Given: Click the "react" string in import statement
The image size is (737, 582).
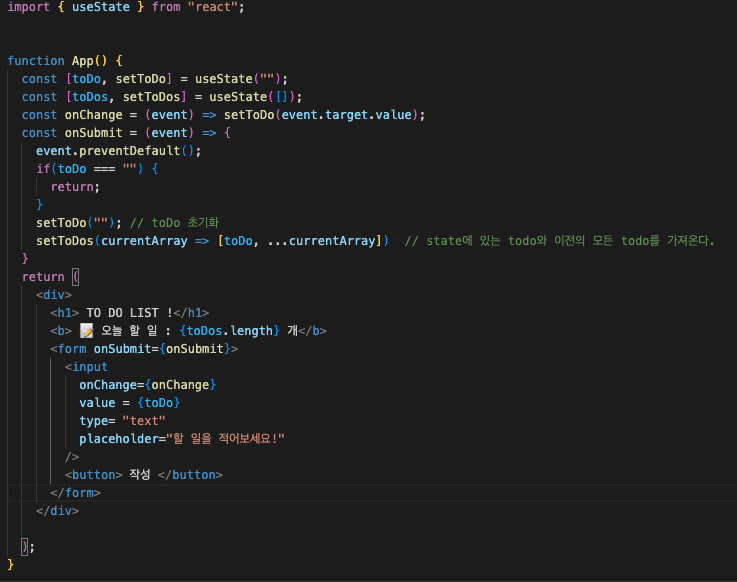Looking at the screenshot, I should click(213, 7).
